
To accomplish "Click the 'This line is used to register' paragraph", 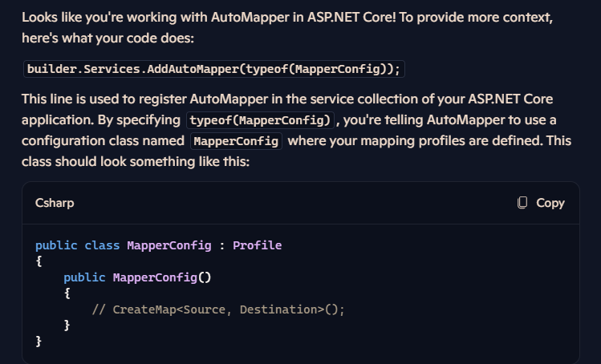I will pos(296,130).
